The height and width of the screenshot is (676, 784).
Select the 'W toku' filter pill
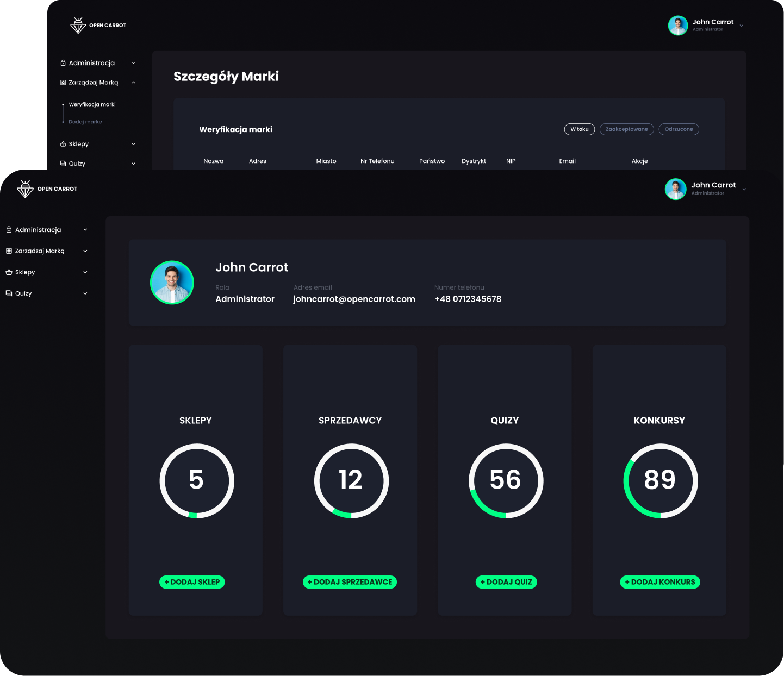[x=579, y=129]
